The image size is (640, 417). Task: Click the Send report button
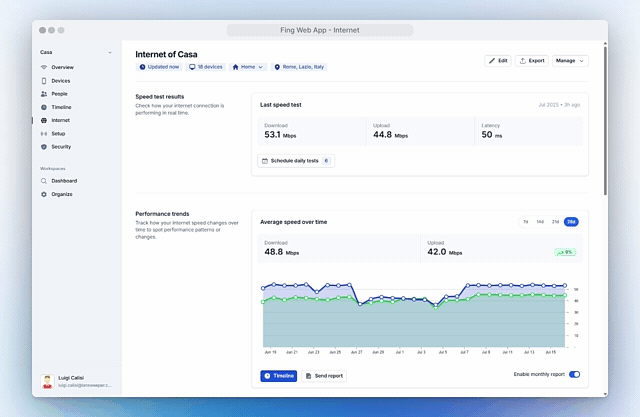click(x=324, y=376)
